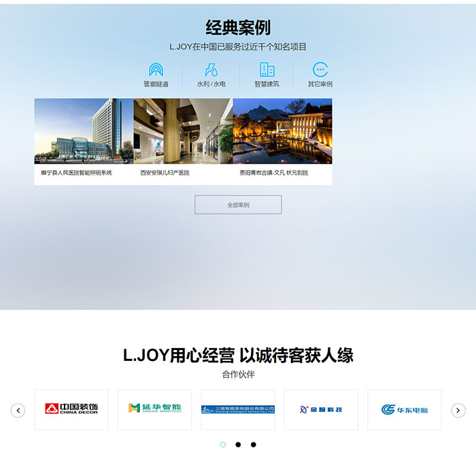
Task: Click the previous arrow on partner carousel
Action: coord(18,410)
